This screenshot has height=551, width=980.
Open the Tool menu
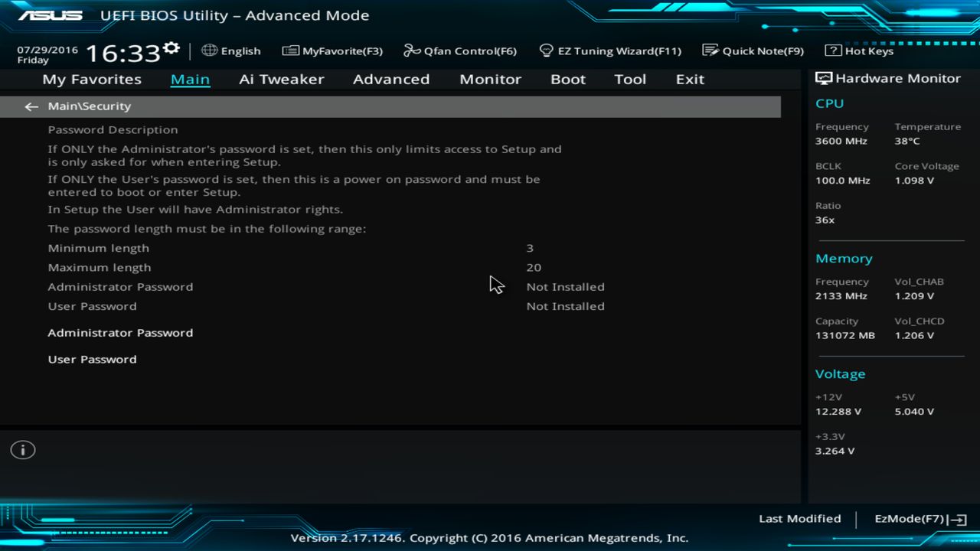[630, 79]
